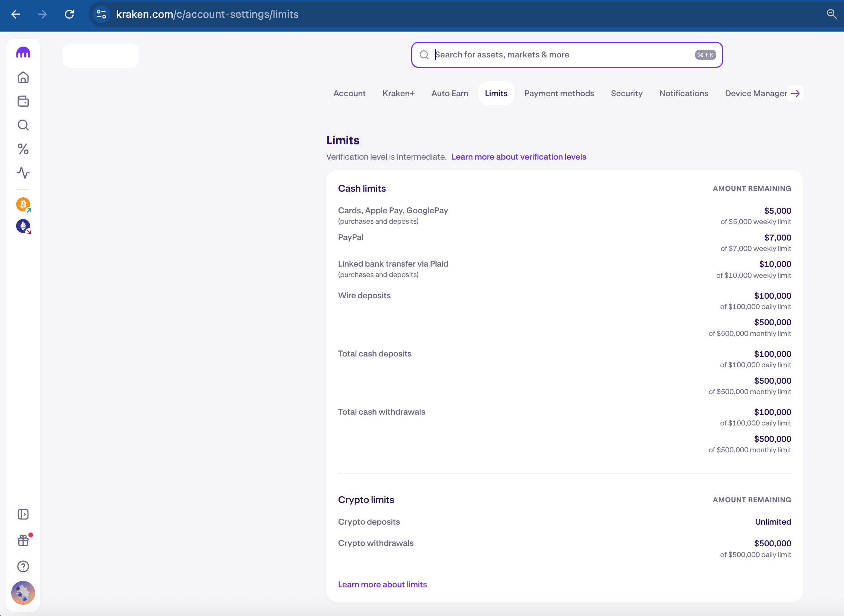Click the Kraken logo in sidebar
This screenshot has width=844, height=616.
click(23, 53)
